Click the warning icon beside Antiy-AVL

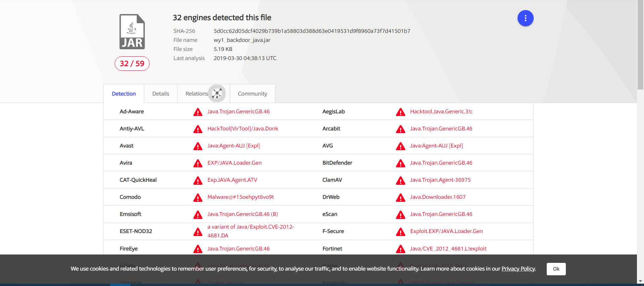tap(198, 129)
